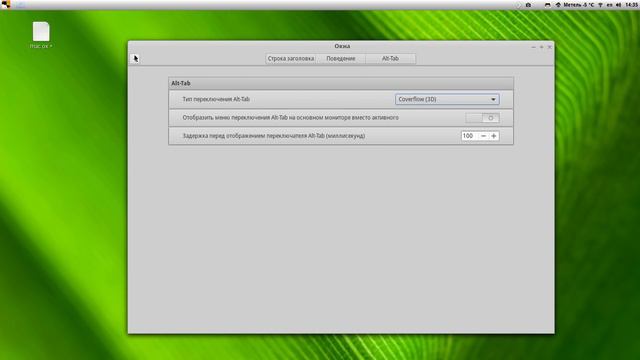The width and height of the screenshot is (640, 360).
Task: Switch to the Строка заголовка tab
Action: coord(291,58)
